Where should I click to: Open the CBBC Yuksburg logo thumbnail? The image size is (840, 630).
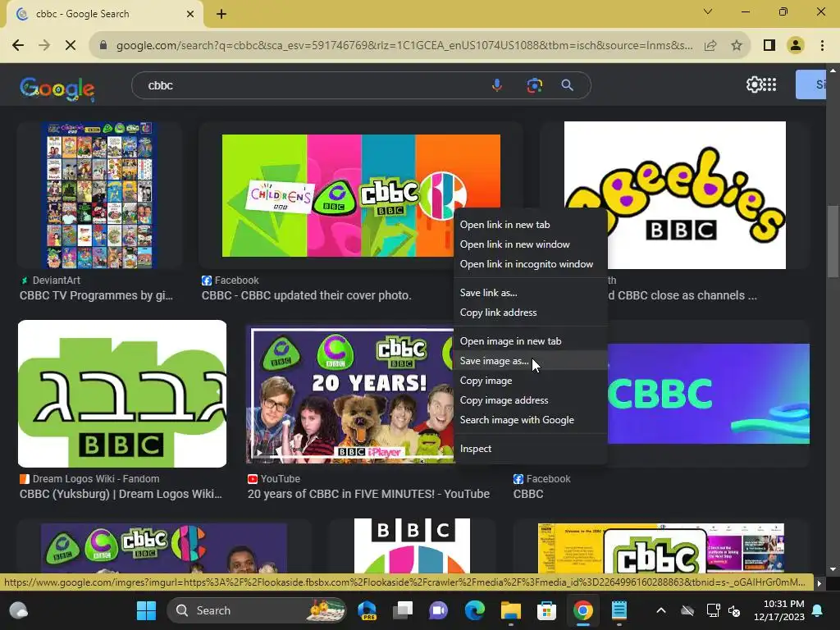coord(122,394)
